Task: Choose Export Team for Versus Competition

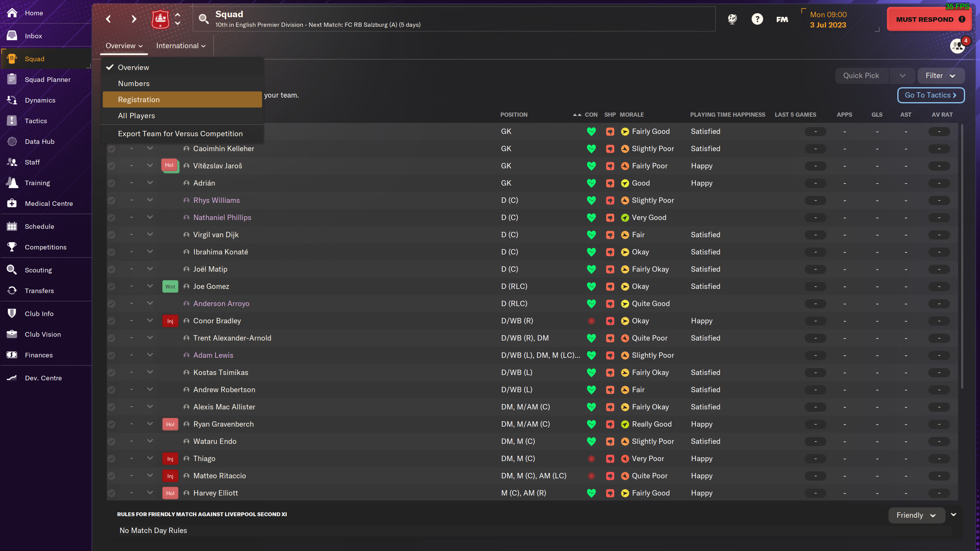Action: (x=183, y=134)
